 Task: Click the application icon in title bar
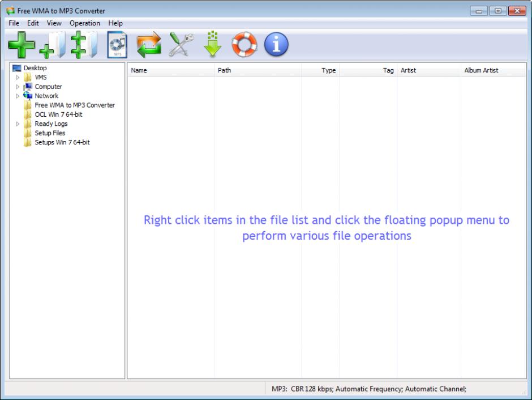[x=10, y=11]
